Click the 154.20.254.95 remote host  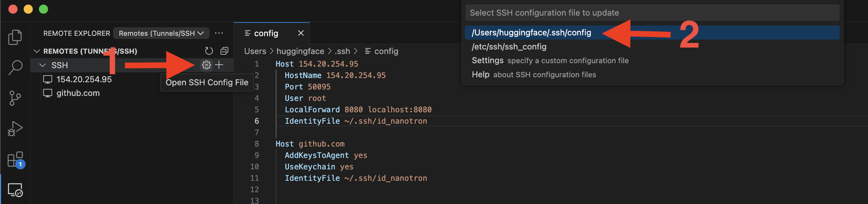pos(84,80)
